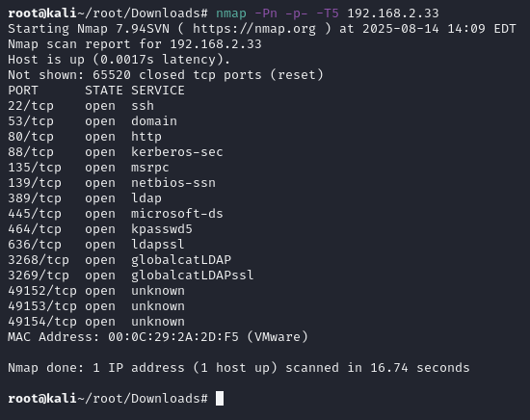Screen dimensions: 530x420
Task: Click the 389/tcp ldap line
Action: 85,198
